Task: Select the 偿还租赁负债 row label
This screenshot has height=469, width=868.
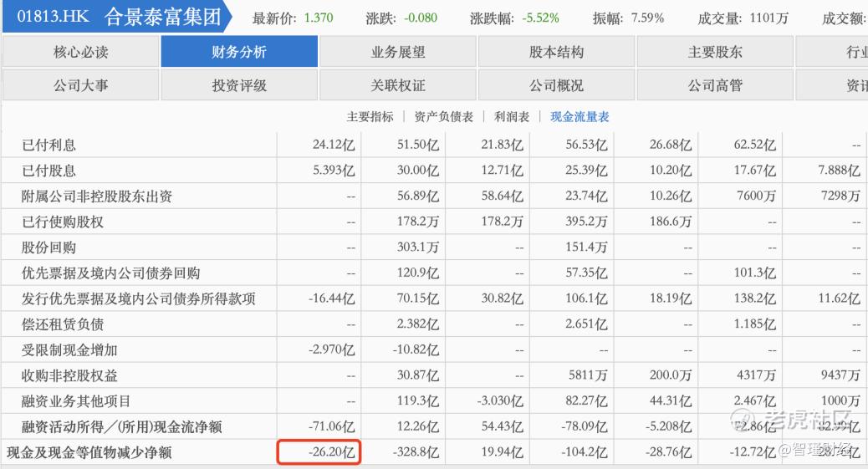Action: 63,324
